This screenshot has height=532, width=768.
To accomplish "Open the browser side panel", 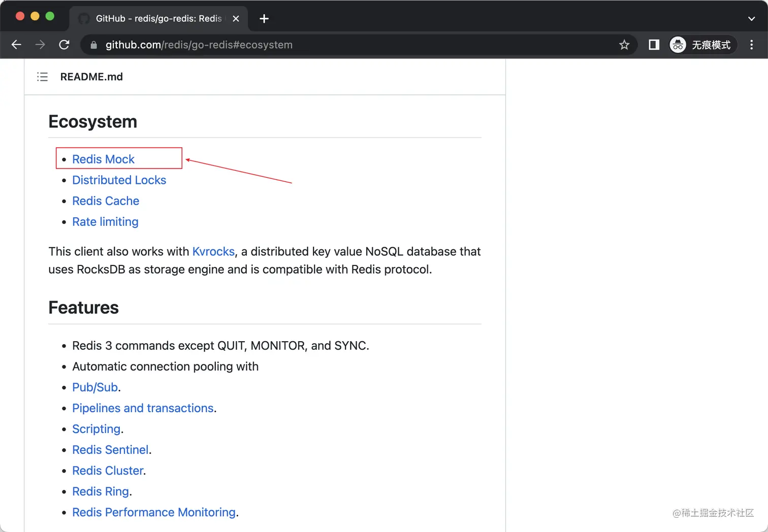I will point(654,45).
